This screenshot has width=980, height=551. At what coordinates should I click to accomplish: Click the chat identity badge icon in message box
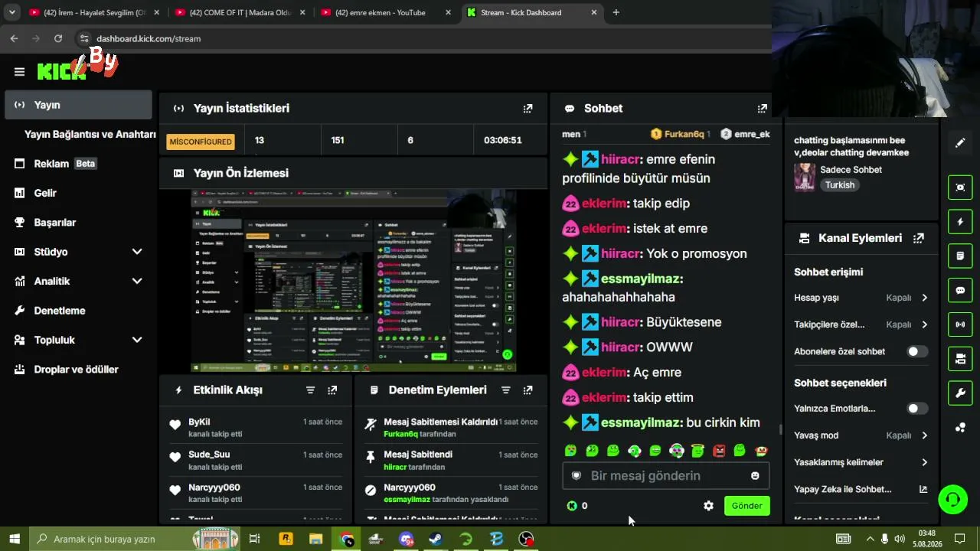click(x=577, y=476)
